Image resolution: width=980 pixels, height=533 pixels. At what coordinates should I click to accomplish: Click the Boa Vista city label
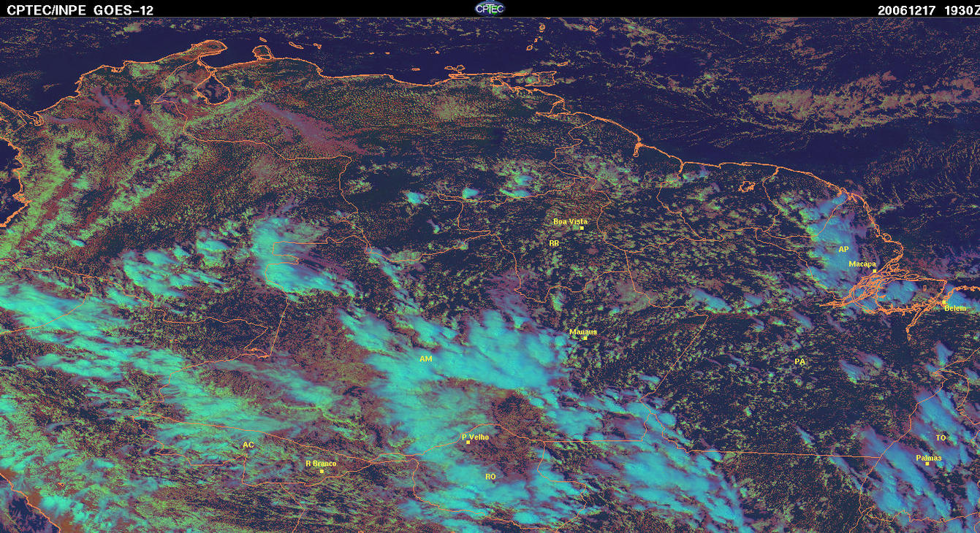tap(570, 221)
